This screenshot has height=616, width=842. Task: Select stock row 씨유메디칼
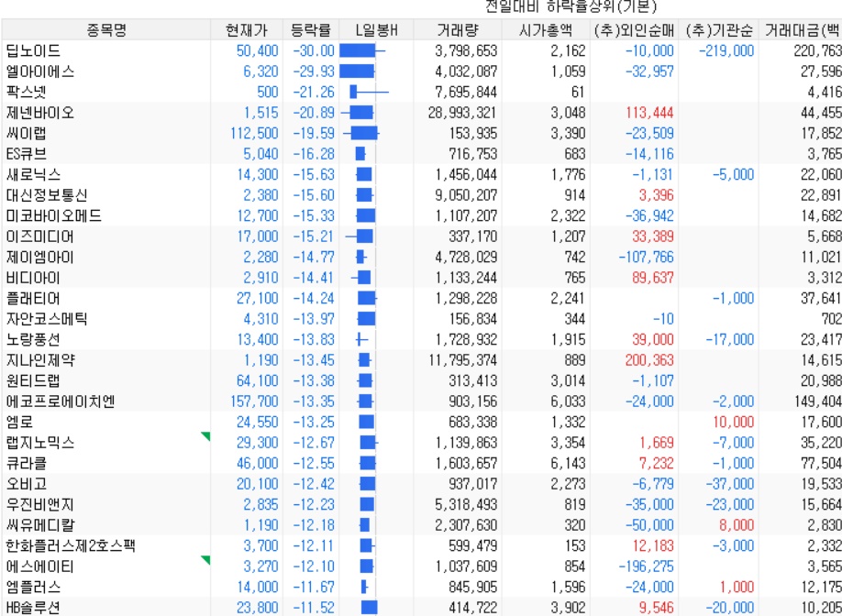421,525
